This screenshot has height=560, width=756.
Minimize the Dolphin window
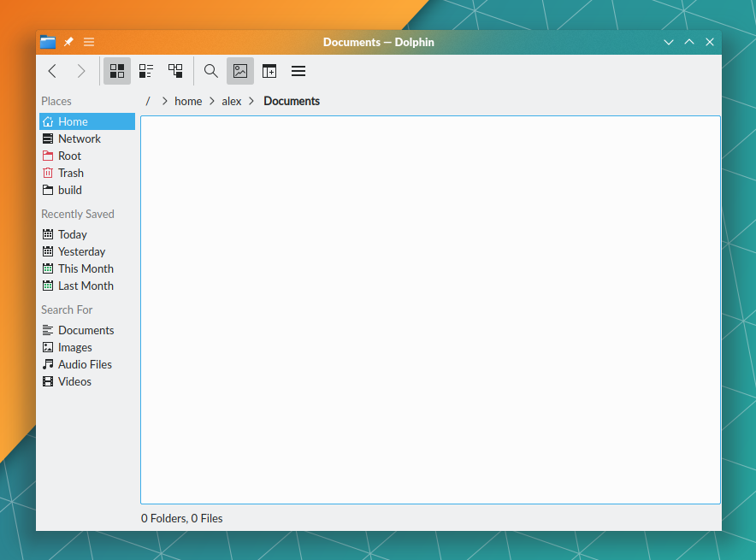(x=668, y=42)
